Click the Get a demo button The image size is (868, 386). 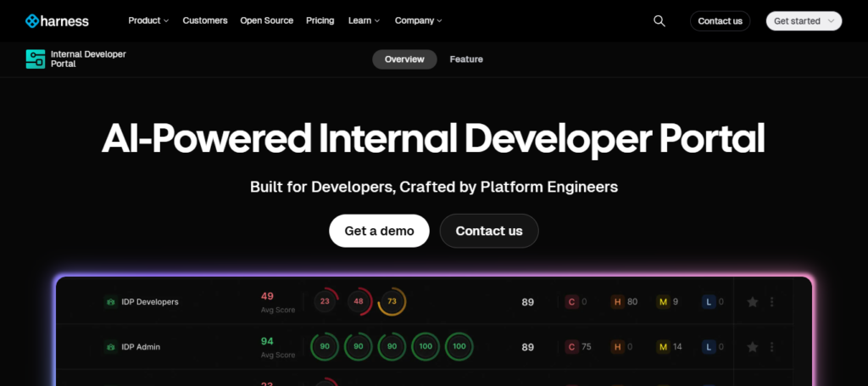tap(379, 231)
